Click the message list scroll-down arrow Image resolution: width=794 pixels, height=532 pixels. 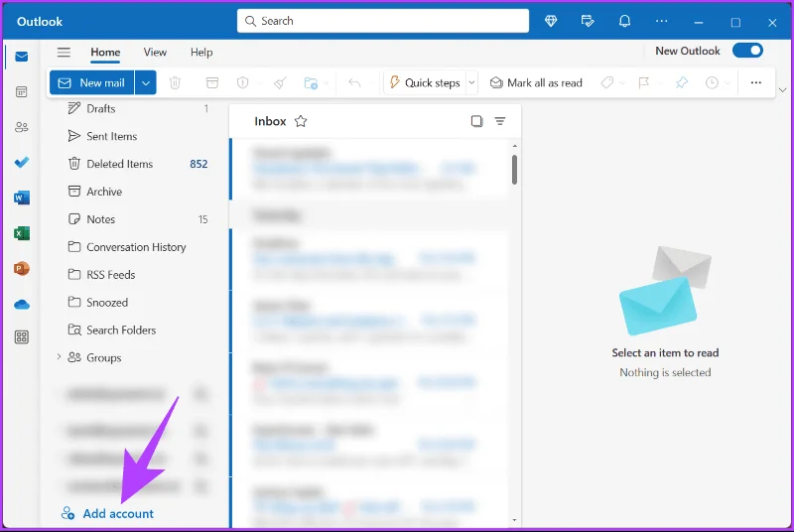[x=514, y=520]
